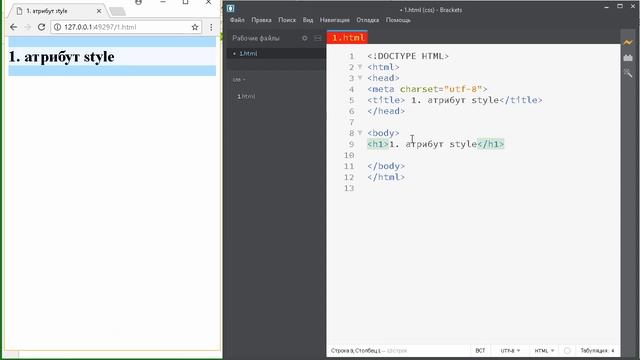This screenshot has height=360, width=640.
Task: Click the Chrome user profile icon
Action: (x=138, y=2)
